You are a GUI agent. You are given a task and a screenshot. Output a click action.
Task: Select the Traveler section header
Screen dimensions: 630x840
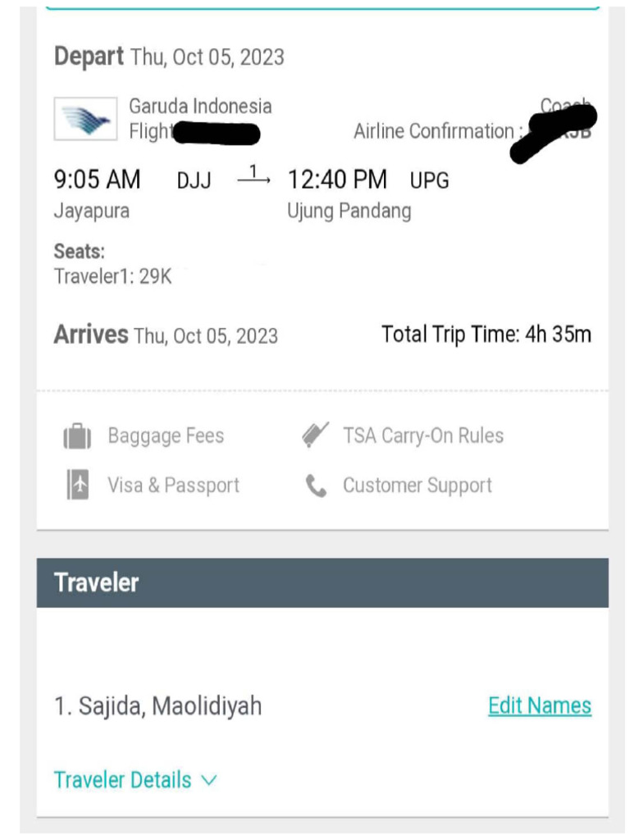(322, 583)
